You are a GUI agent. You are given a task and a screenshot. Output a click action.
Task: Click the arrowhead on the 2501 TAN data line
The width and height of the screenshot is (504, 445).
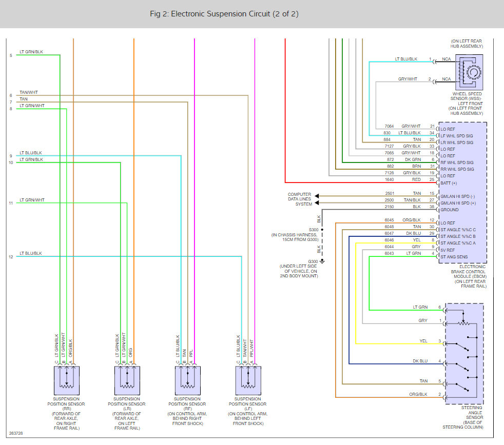coord(317,196)
